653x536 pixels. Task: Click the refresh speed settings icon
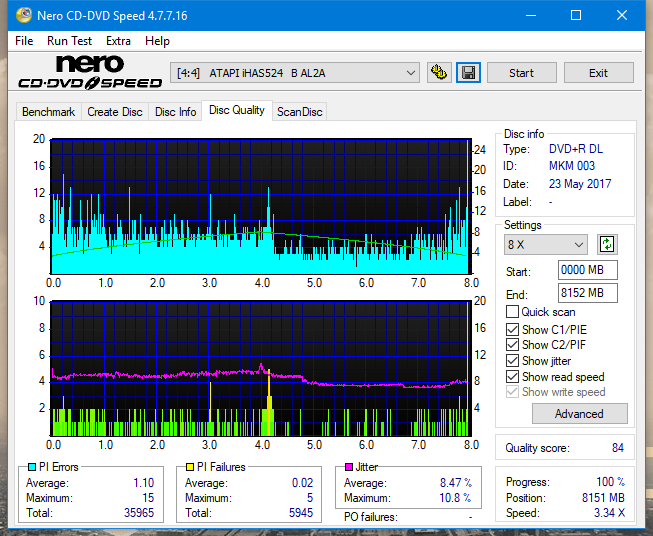(607, 244)
